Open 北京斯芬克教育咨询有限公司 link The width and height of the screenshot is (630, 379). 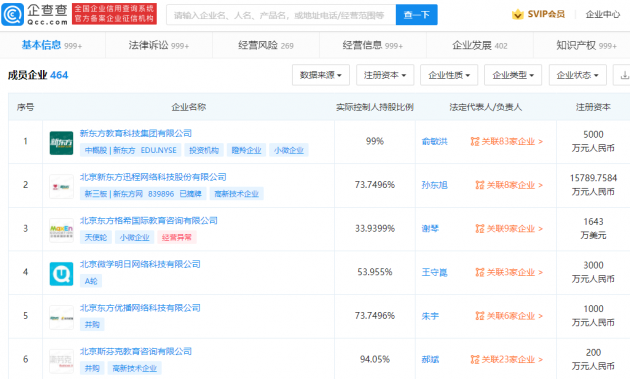[136, 351]
